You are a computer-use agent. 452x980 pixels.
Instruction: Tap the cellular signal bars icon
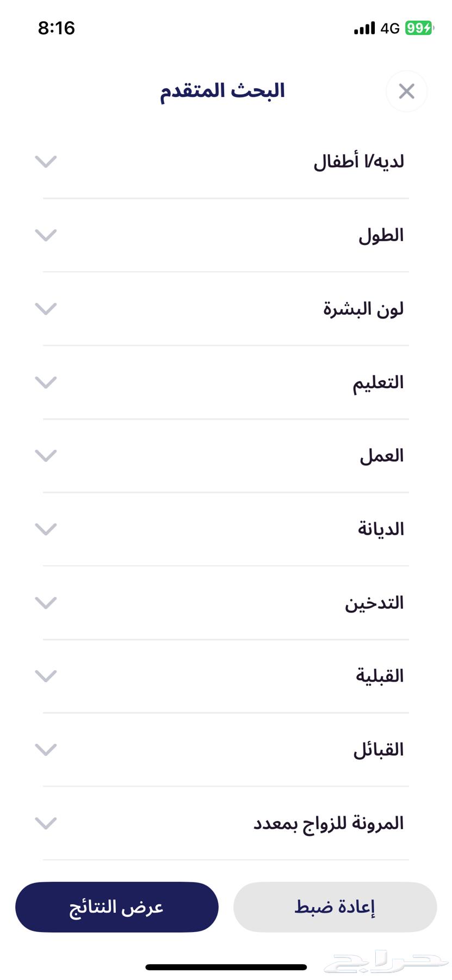(x=364, y=28)
